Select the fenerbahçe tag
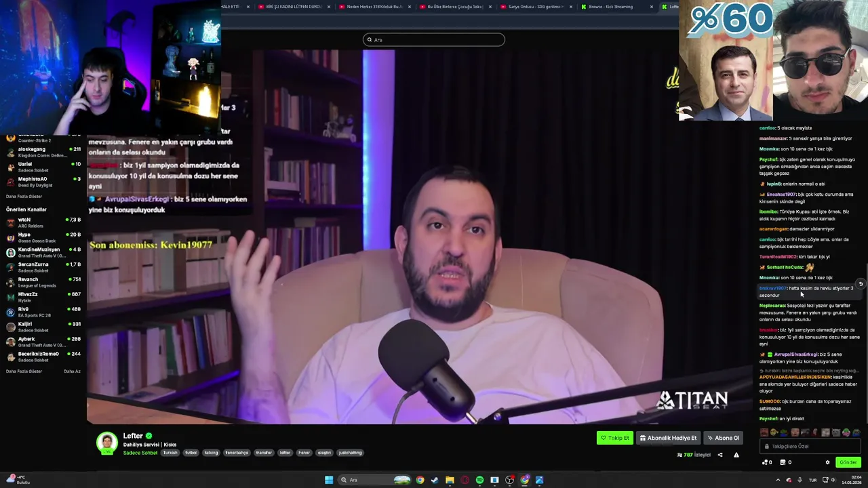 [237, 453]
